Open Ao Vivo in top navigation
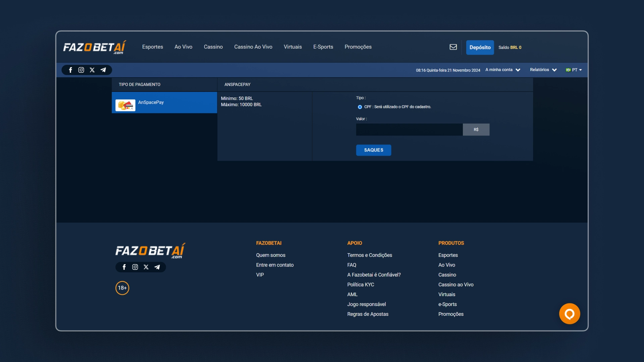This screenshot has height=362, width=644. [x=183, y=47]
